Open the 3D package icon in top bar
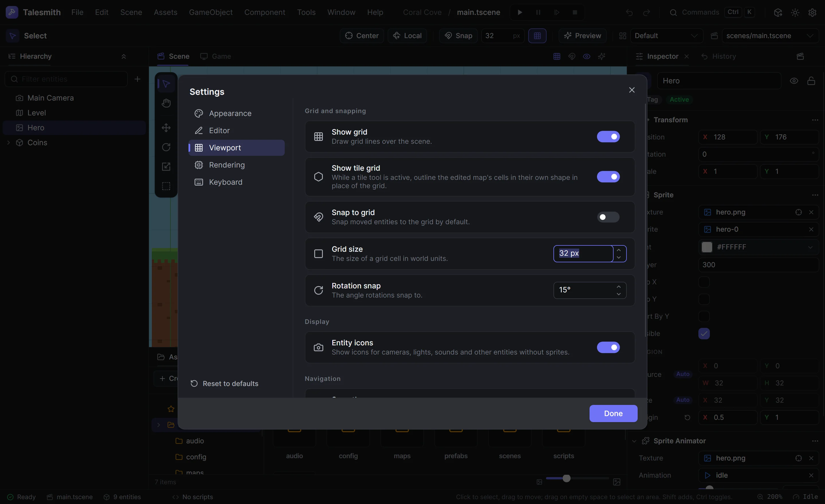This screenshot has width=825, height=504. coord(778,12)
